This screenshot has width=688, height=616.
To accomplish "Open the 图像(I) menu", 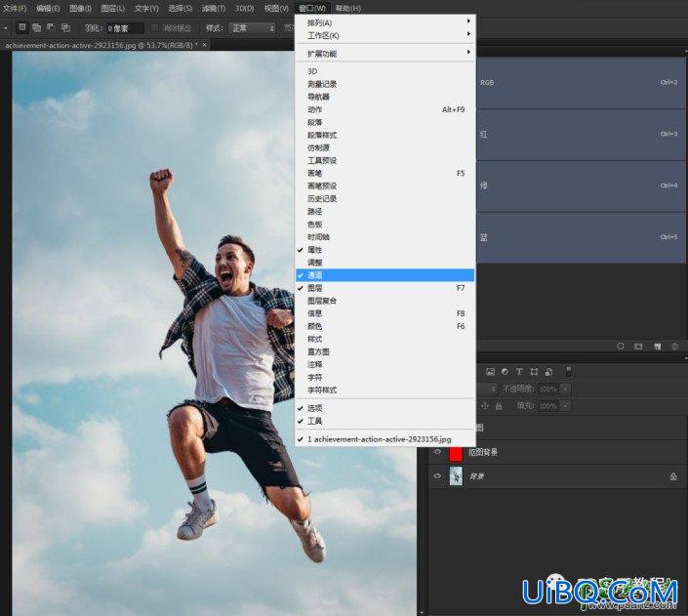I will click(80, 9).
